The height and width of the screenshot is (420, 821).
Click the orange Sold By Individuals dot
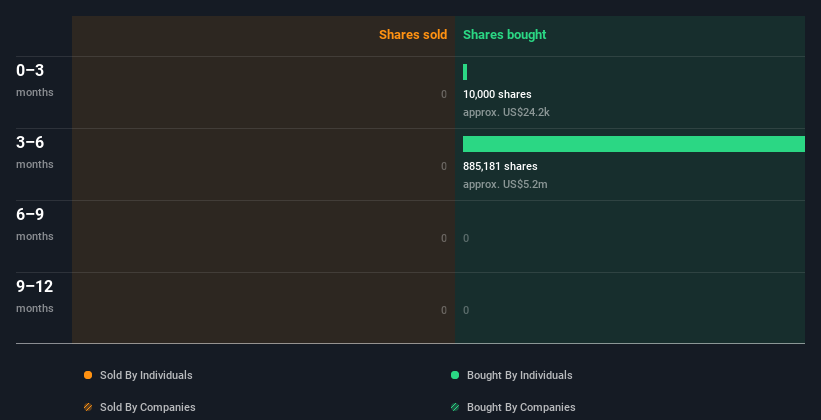point(88,375)
